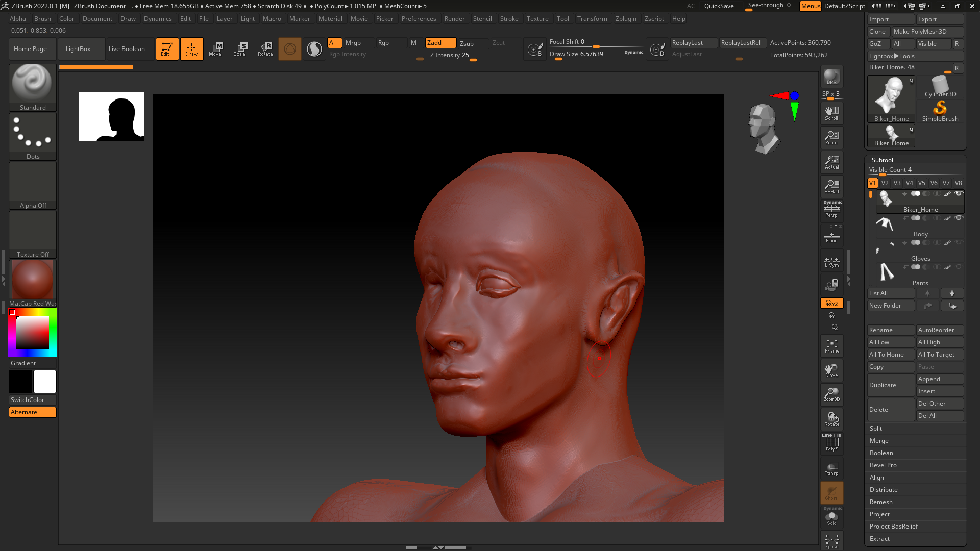Open the Zplugin menu
This screenshot has width=980, height=551.
pyautogui.click(x=625, y=19)
